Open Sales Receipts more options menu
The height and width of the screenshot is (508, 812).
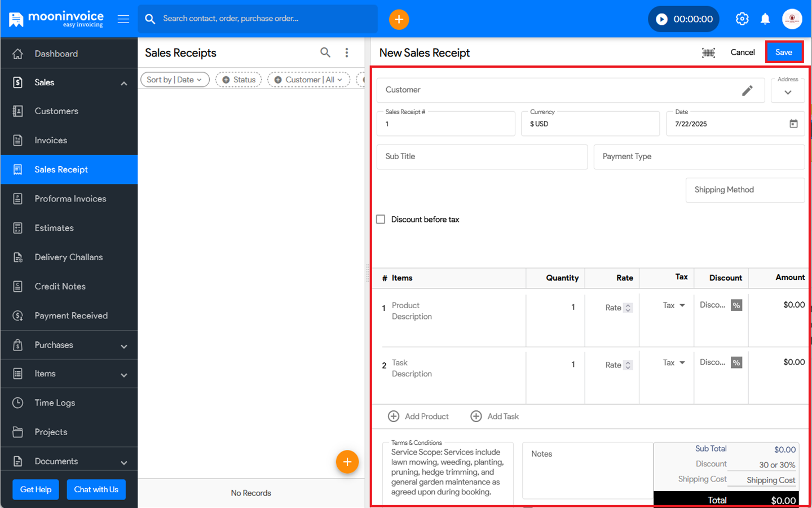[347, 52]
